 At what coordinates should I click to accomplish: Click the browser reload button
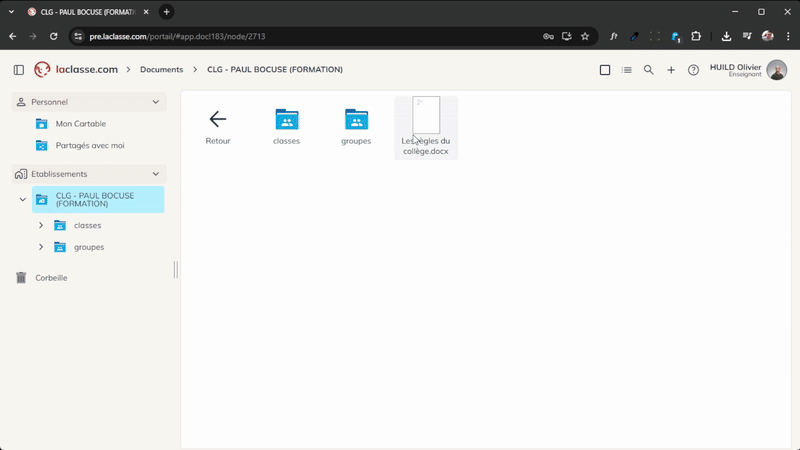[54, 36]
